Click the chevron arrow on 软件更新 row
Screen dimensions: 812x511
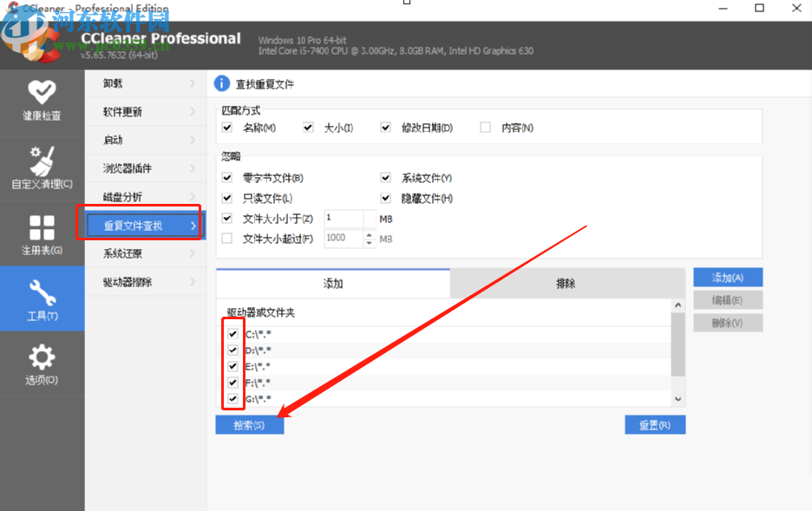pos(193,111)
